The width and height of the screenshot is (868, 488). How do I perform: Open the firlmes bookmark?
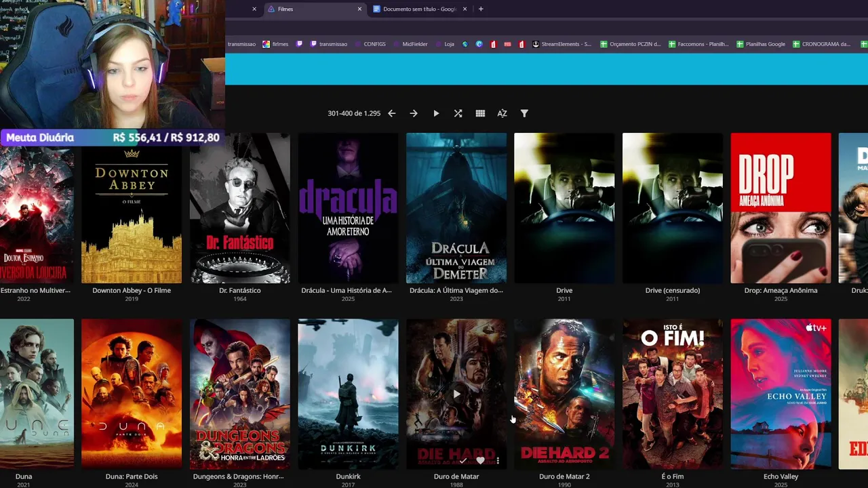coord(275,44)
